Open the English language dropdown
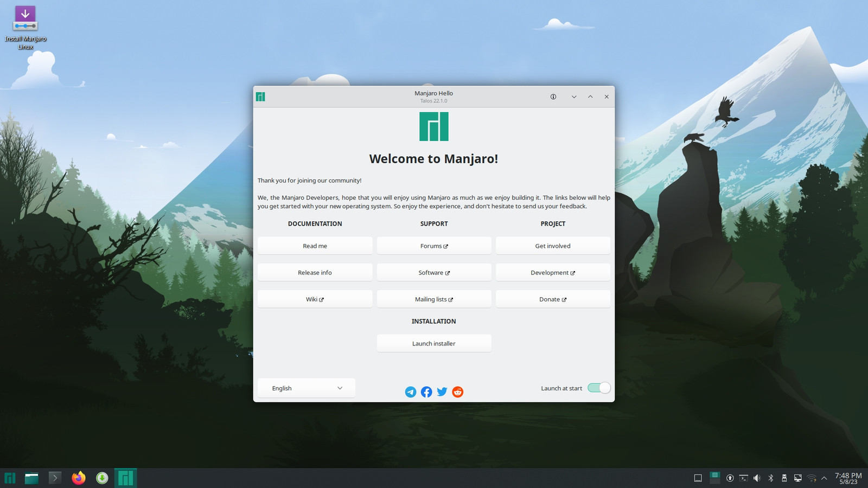The image size is (868, 488). coord(307,388)
